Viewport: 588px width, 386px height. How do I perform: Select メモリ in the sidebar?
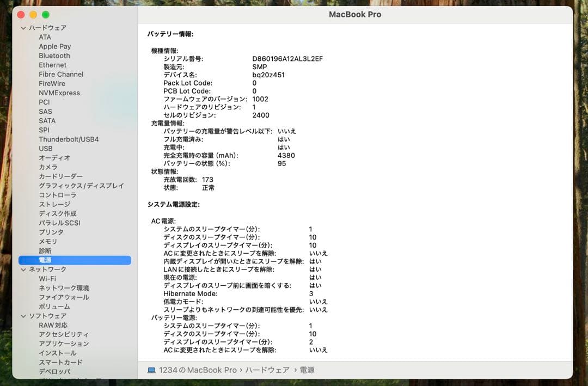(48, 242)
